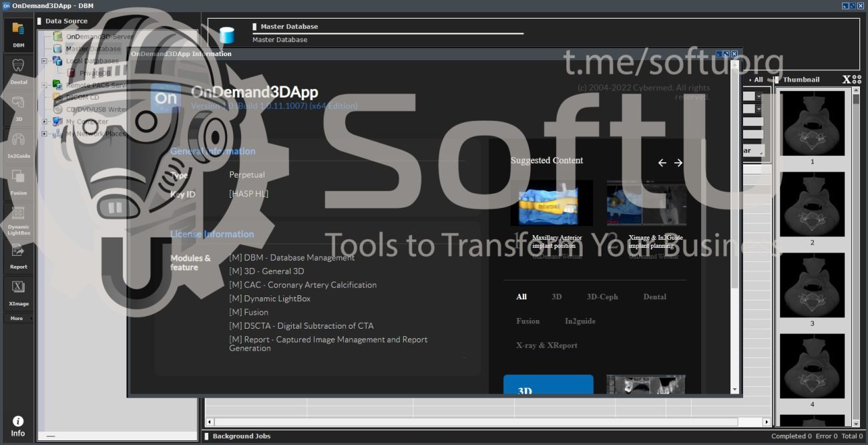Image resolution: width=868 pixels, height=445 pixels.
Task: Click the 'Error 0' status text
Action: point(828,436)
